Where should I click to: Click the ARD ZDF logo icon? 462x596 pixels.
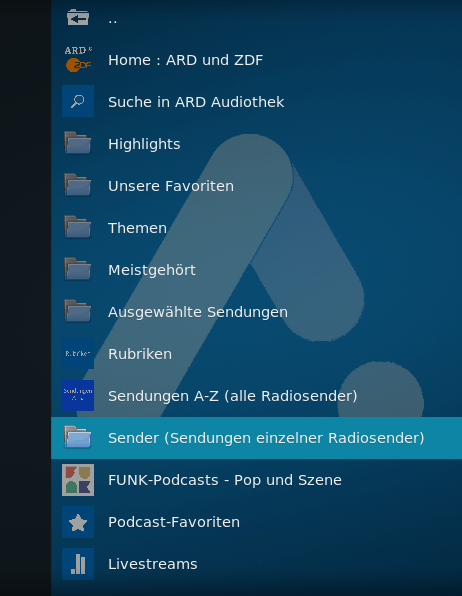(x=78, y=59)
